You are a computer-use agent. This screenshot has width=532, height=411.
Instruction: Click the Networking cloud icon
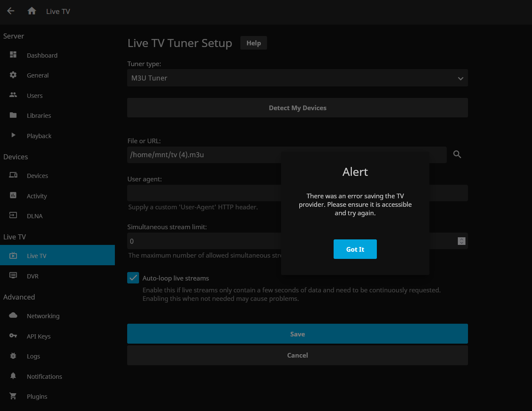[13, 316]
